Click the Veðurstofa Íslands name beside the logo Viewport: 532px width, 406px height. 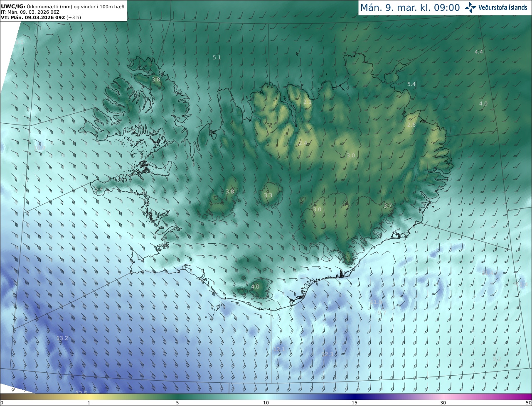[502, 7]
